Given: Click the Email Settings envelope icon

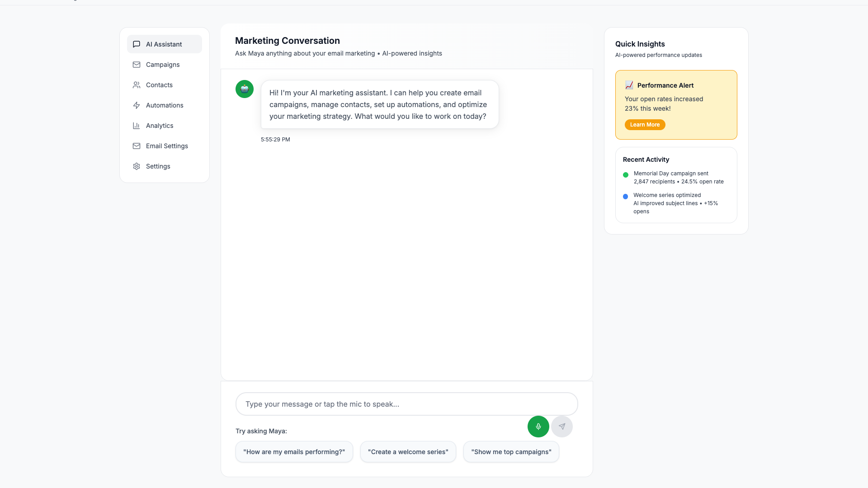Looking at the screenshot, I should click(137, 146).
